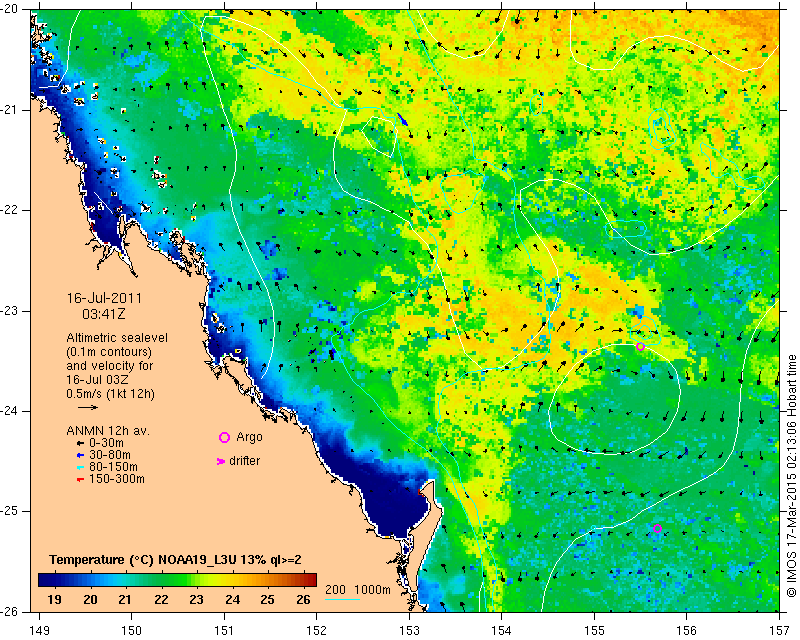Image resolution: width=800 pixels, height=640 pixels.
Task: Click the '200' bathymetry contour label
Action: click(x=335, y=589)
